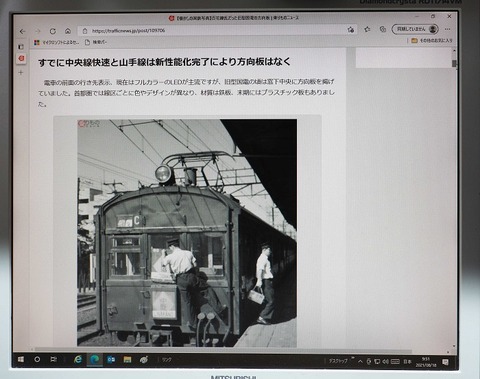480x379 pixels.
Task: Show hidden system tray icons
Action: [x=360, y=361]
